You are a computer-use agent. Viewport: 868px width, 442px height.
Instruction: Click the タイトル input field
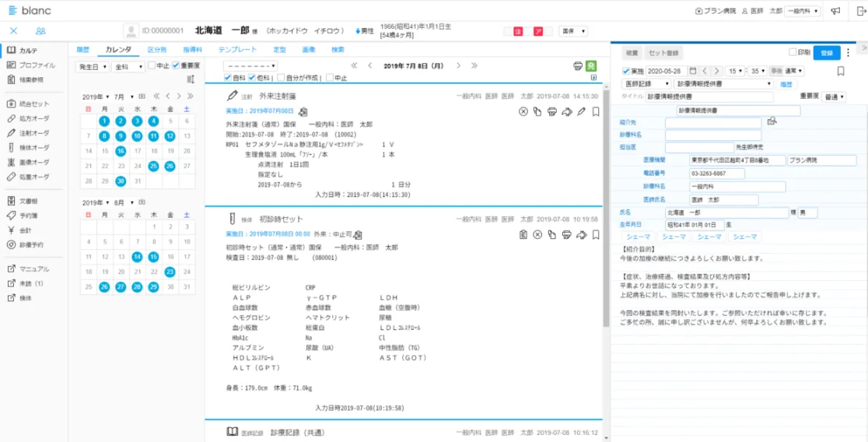(x=710, y=97)
